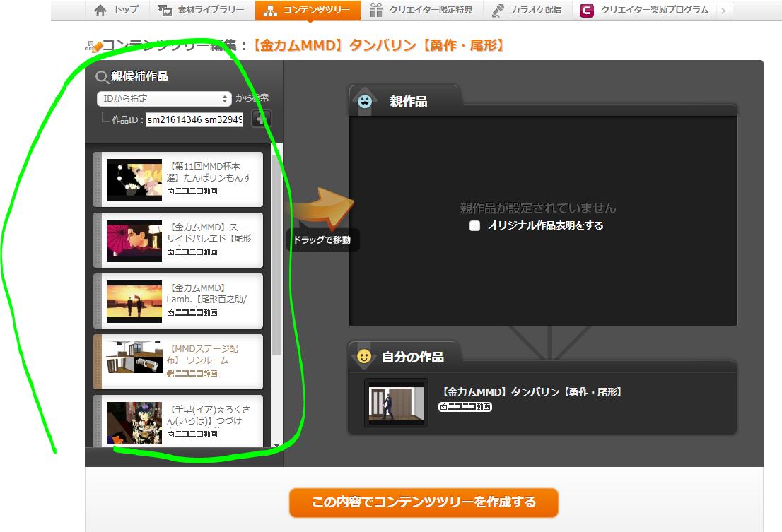This screenshot has width=782, height=532.
Task: Open the クリエイター限定特典 tab
Action: (x=422, y=10)
